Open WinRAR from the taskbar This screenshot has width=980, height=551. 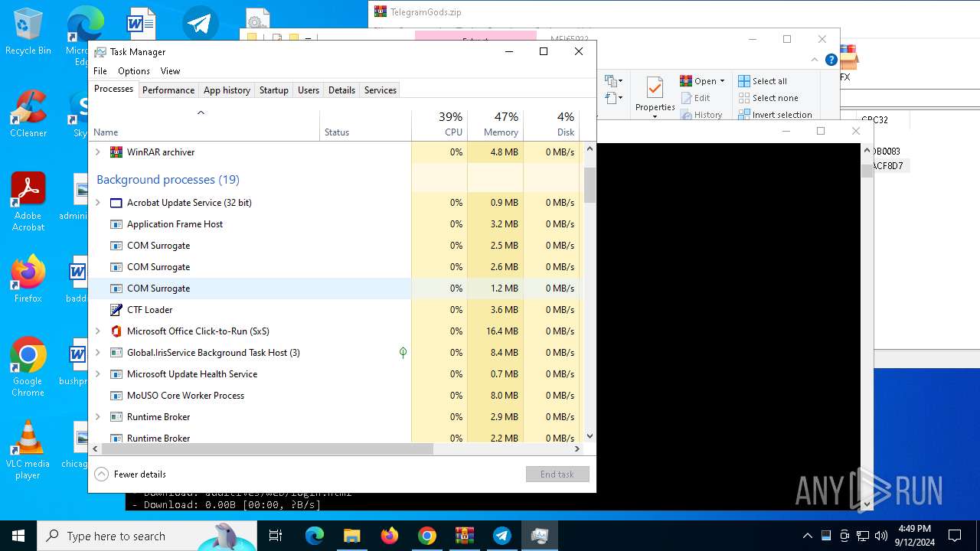(x=465, y=536)
